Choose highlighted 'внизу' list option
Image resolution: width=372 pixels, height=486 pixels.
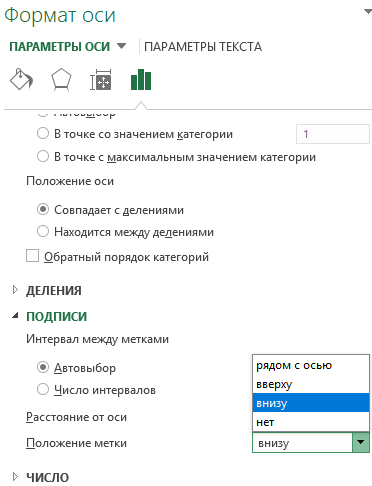(311, 403)
